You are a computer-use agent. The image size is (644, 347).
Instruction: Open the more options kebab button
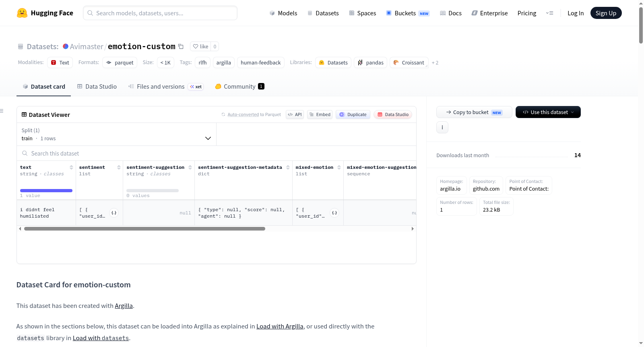point(442,127)
